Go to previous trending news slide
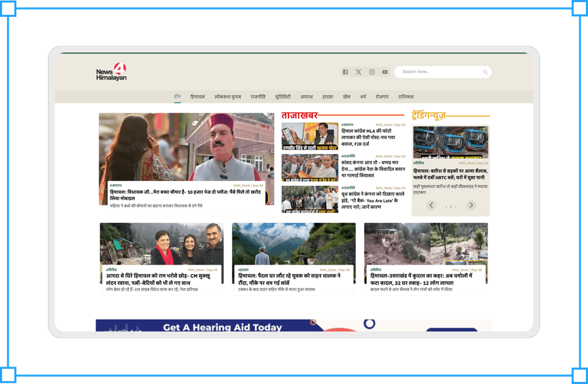 pyautogui.click(x=431, y=205)
